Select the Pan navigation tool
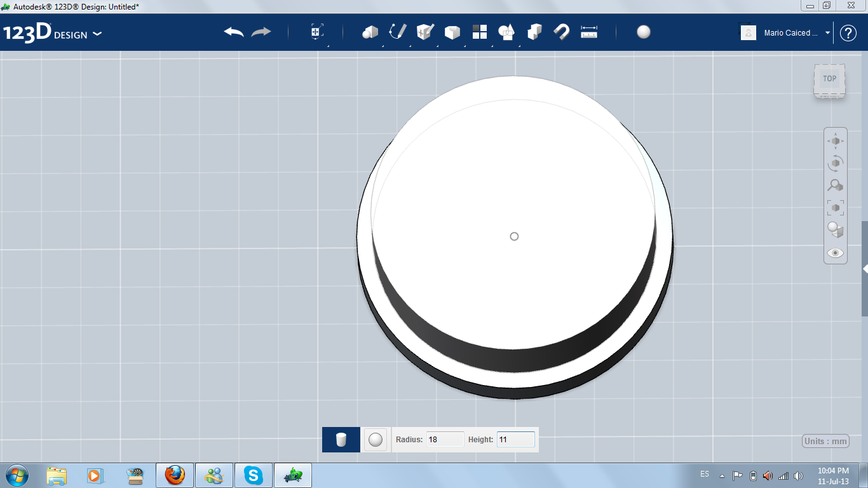The image size is (868, 488). point(836,141)
